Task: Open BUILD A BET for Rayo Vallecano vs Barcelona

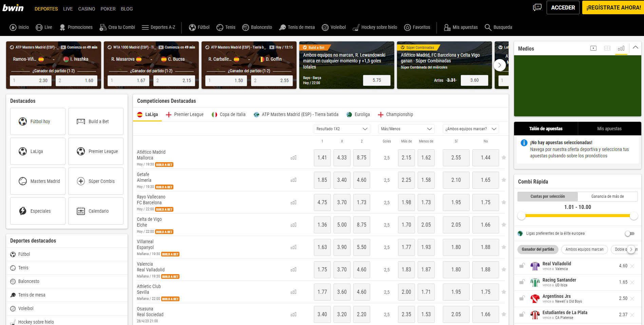Action: tap(164, 209)
